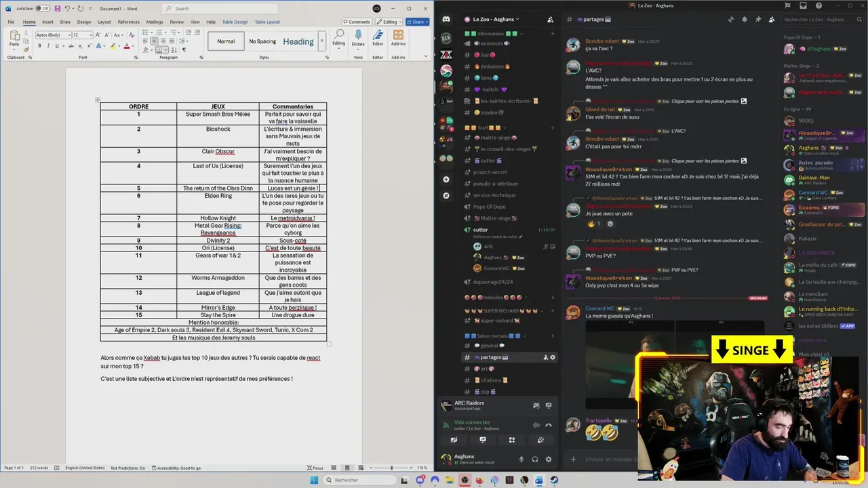Mute microphone in Discord user panel
The width and height of the screenshot is (868, 488).
pos(521,460)
